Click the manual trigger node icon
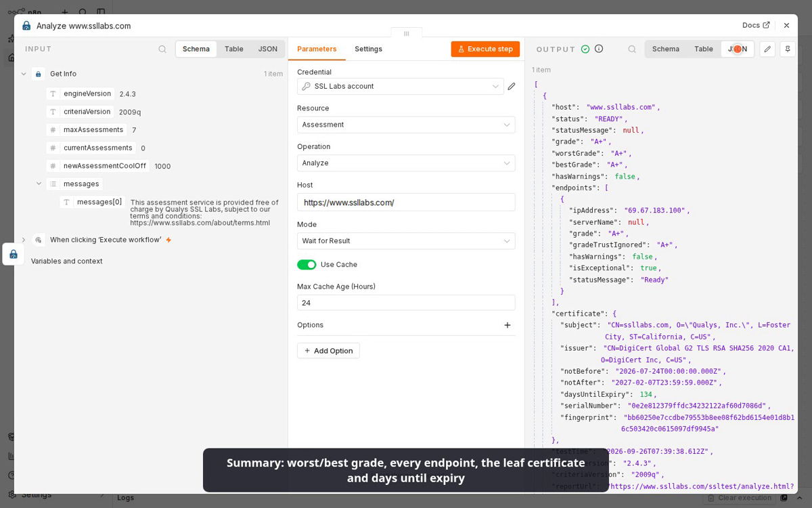This screenshot has height=508, width=812. (x=39, y=240)
